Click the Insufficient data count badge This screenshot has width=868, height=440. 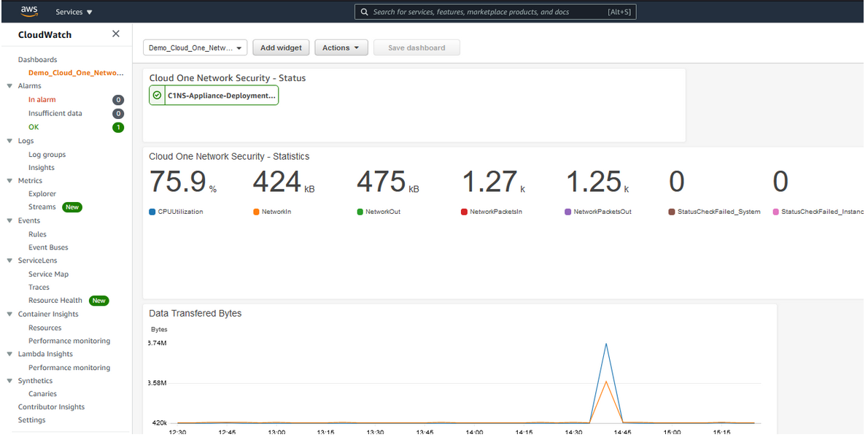118,113
